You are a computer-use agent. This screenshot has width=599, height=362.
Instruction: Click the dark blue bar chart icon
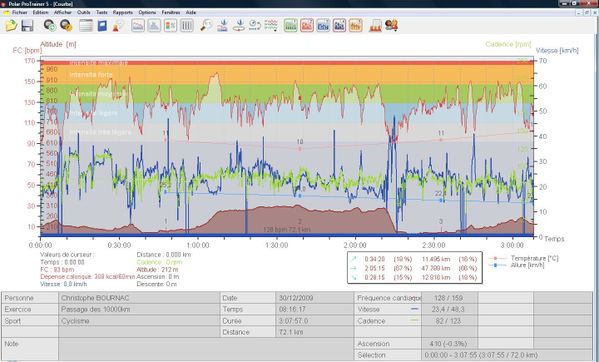[x=339, y=26]
